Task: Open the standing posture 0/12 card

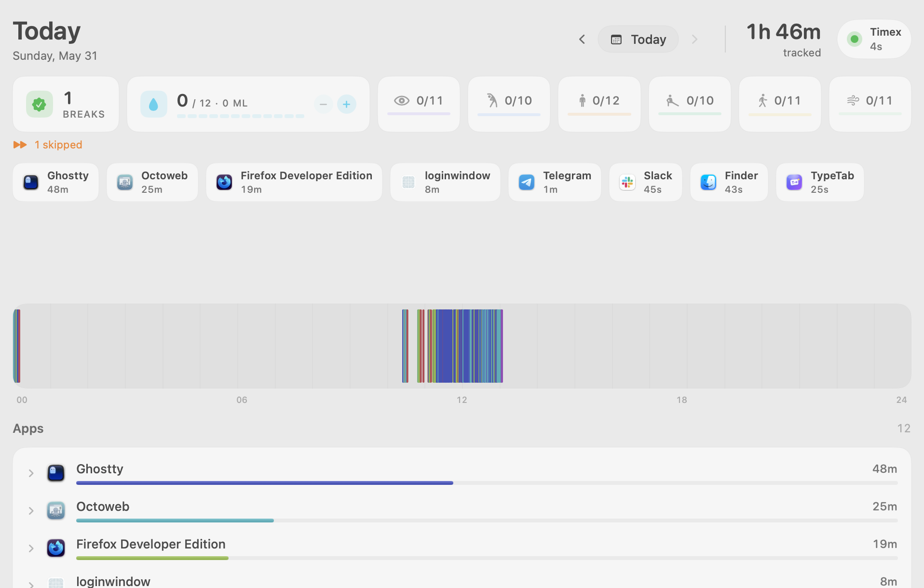Action: click(x=599, y=104)
